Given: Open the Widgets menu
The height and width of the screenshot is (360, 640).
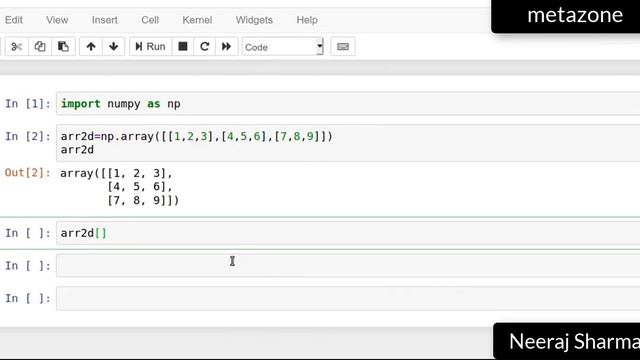Looking at the screenshot, I should (254, 20).
